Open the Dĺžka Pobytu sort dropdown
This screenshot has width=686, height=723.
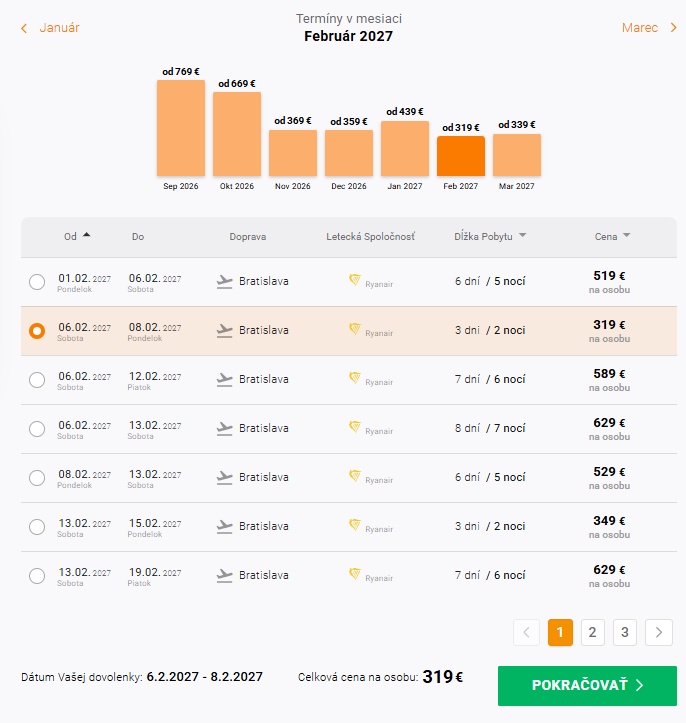point(522,235)
